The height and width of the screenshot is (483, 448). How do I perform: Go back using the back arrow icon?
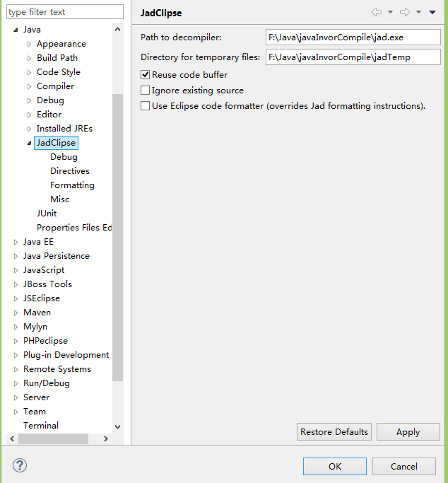(377, 12)
